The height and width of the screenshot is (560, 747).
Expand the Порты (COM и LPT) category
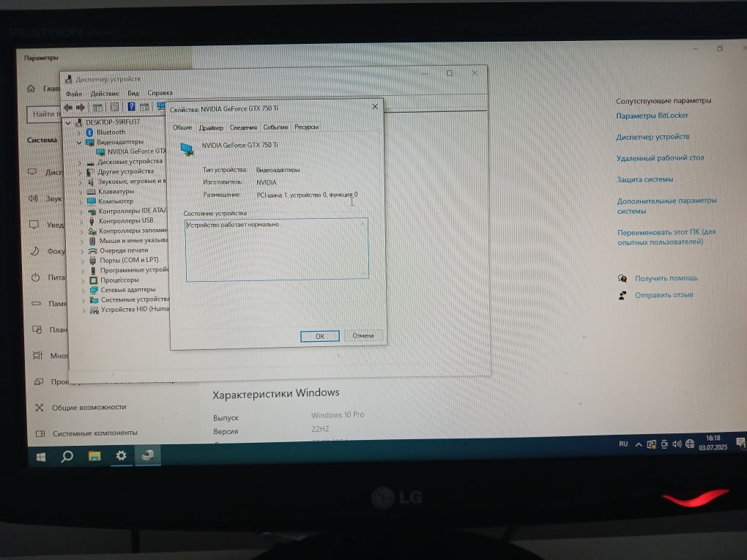pyautogui.click(x=83, y=261)
